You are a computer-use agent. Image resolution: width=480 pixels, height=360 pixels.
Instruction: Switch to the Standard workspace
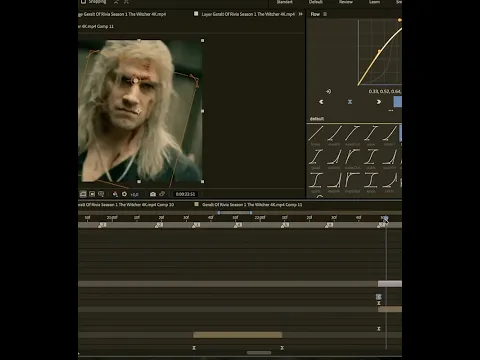[284, 2]
